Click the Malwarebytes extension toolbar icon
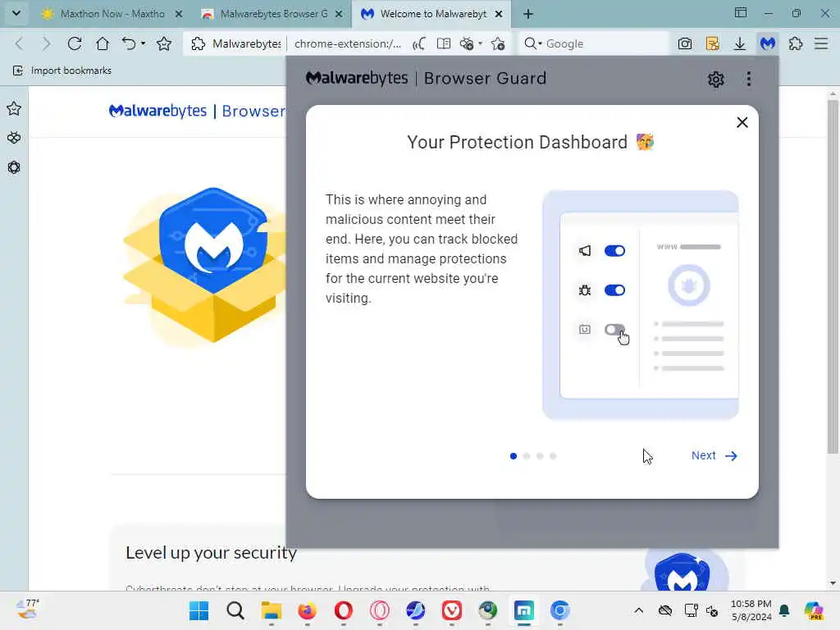840x630 pixels. coord(768,43)
